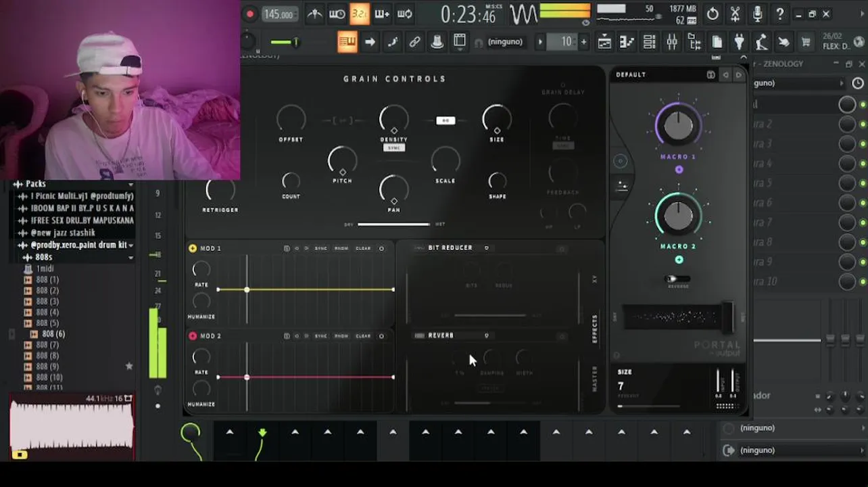The width and height of the screenshot is (868, 487).
Task: Click the MOD 2 CLEAR button
Action: (363, 335)
